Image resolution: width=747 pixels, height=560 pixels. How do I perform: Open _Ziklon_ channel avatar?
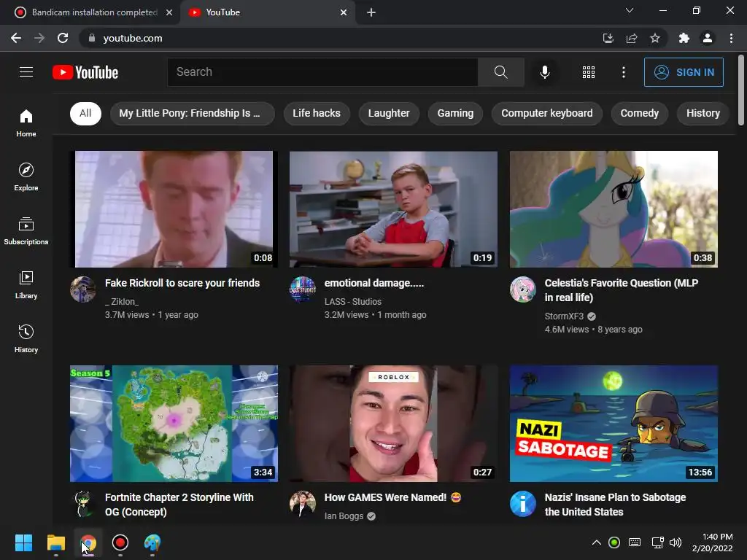coord(83,289)
